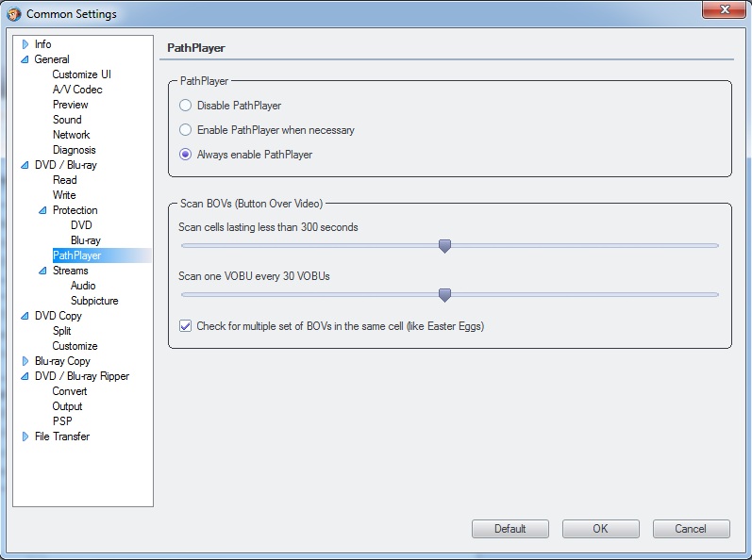Close the Common Settings dialog
This screenshot has height=560, width=752.
point(723,10)
